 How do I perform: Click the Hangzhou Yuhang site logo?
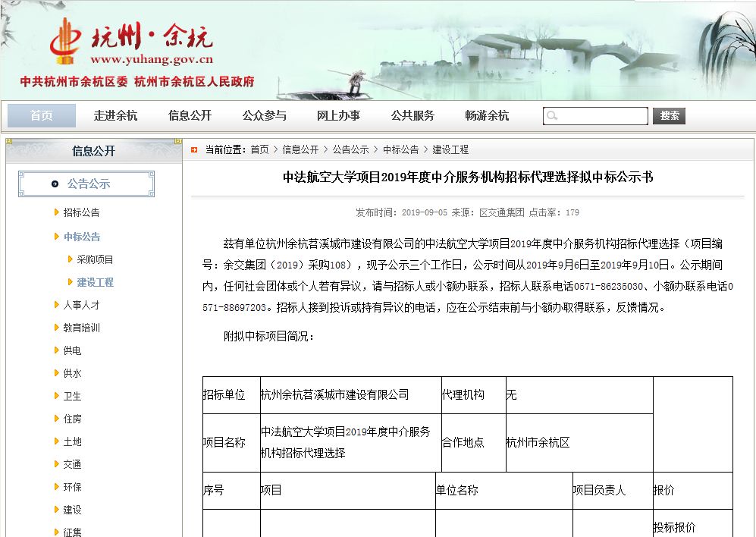(132, 40)
